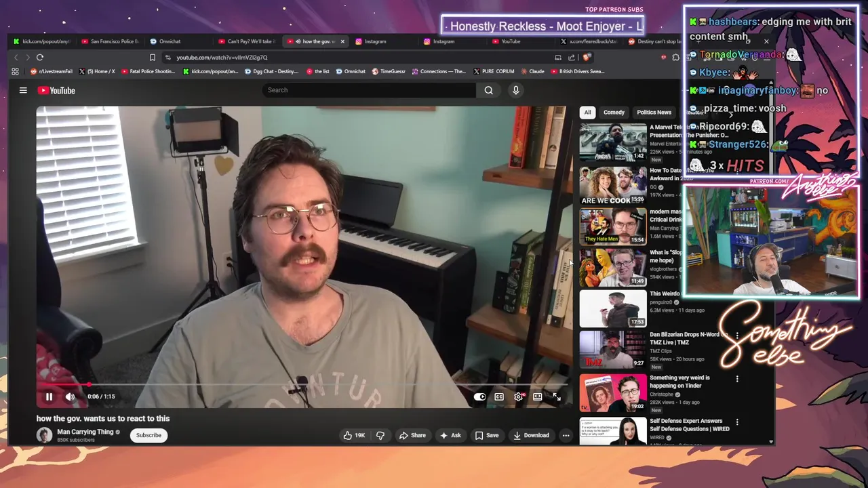This screenshot has width=868, height=488.
Task: Select the All filter chip
Action: click(x=587, y=113)
